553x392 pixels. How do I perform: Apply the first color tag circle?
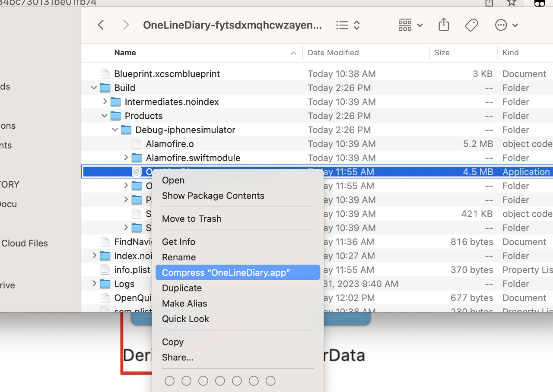point(170,381)
